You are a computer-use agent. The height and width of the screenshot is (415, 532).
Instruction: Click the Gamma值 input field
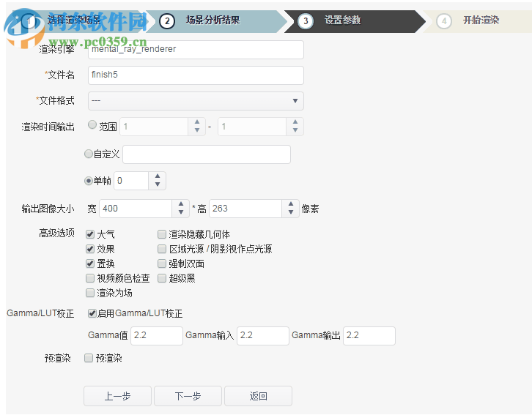click(x=157, y=336)
